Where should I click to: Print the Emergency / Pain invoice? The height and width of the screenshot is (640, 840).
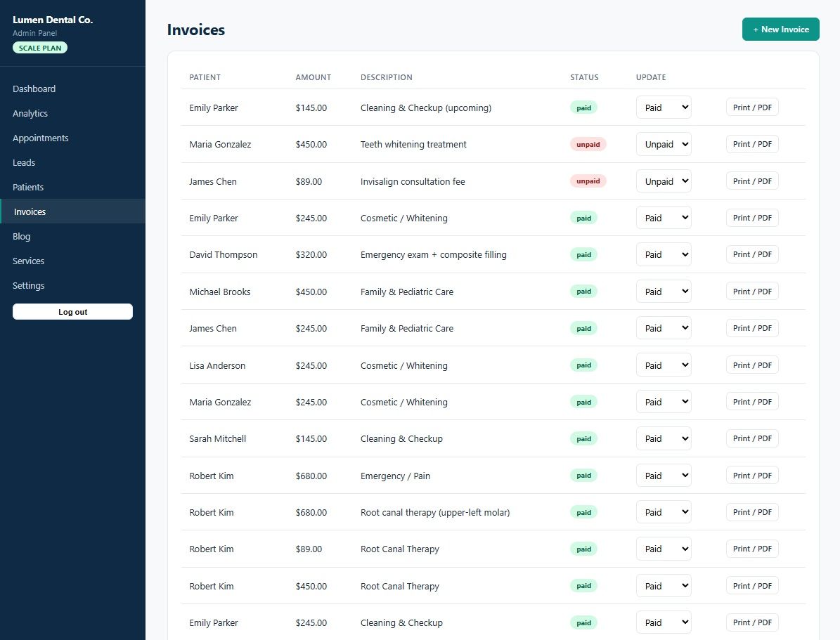point(752,476)
